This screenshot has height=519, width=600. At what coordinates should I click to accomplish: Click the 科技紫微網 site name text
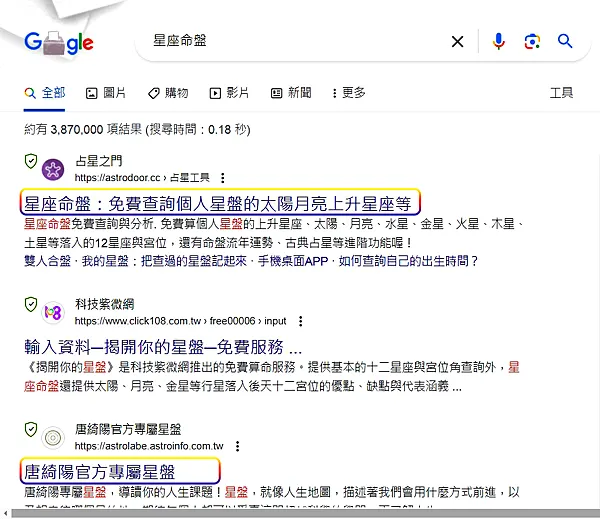pos(104,304)
